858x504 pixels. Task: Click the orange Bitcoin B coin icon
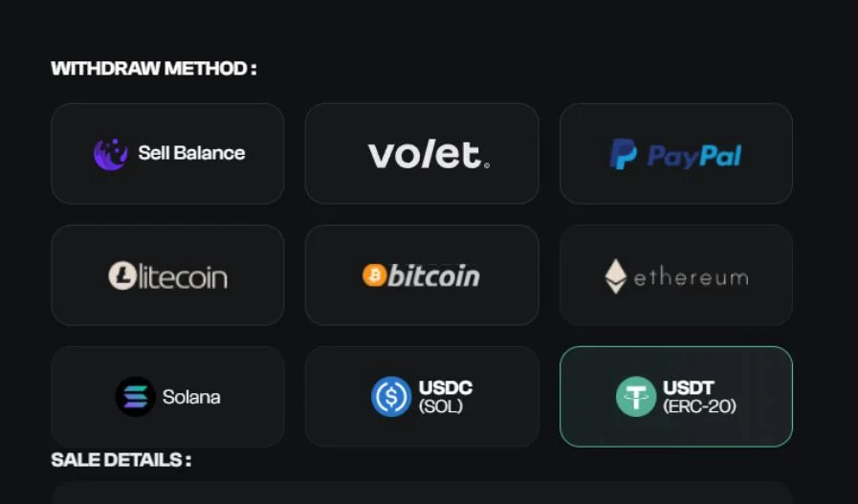[375, 275]
